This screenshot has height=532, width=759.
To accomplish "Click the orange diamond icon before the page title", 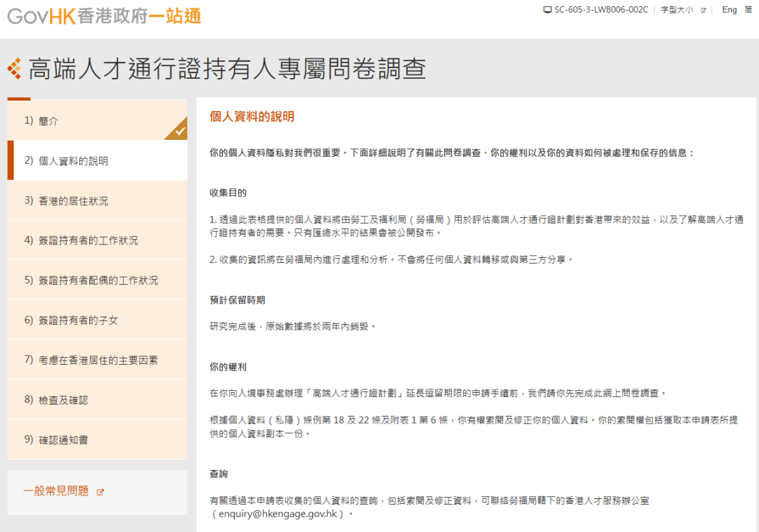I will pyautogui.click(x=15, y=69).
